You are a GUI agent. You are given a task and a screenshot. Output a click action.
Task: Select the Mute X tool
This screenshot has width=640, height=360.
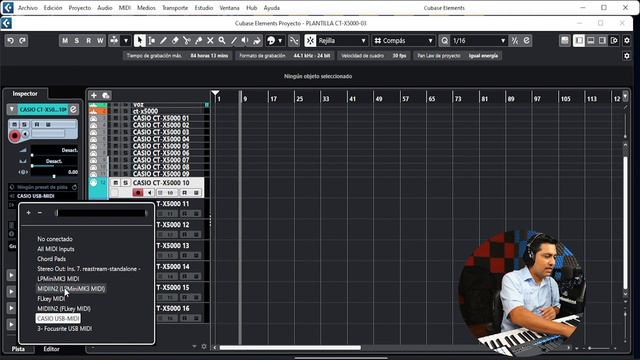[x=210, y=41]
